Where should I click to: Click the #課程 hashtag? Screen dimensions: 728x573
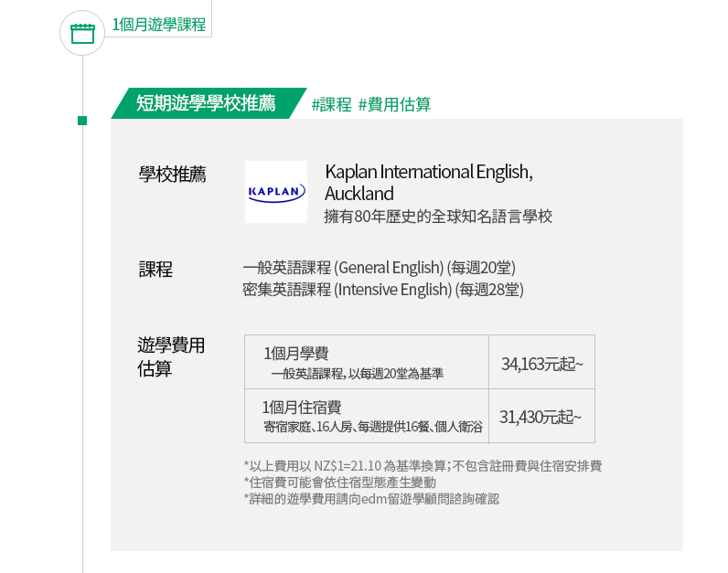tap(331, 104)
